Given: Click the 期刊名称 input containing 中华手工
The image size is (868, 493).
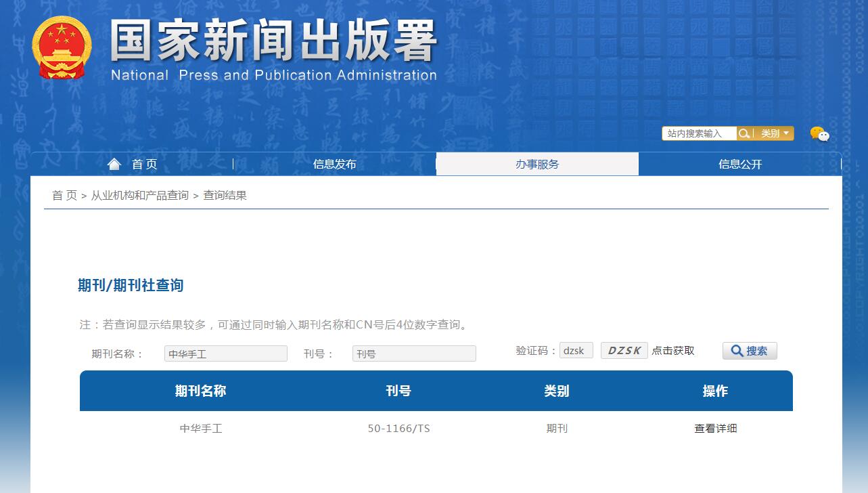Looking at the screenshot, I should pos(225,353).
